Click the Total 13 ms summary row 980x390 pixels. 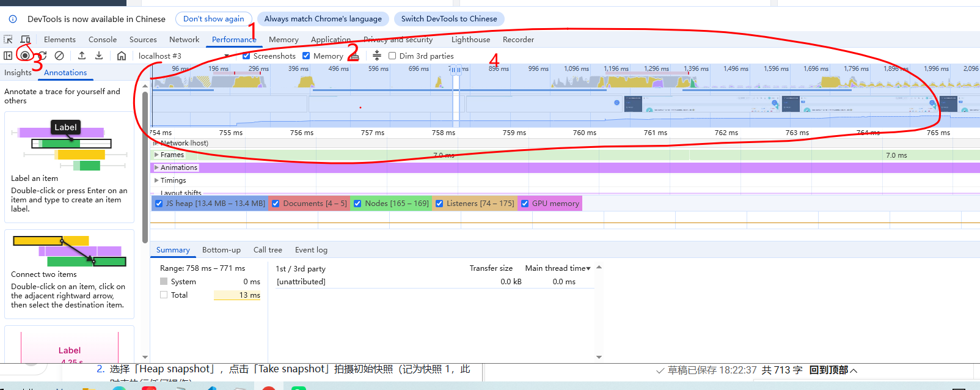click(x=210, y=295)
